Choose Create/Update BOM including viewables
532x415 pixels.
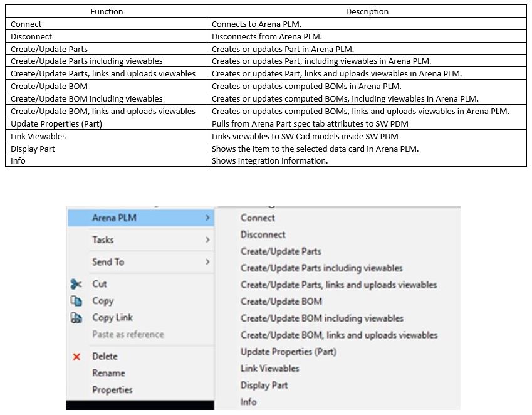(x=321, y=318)
